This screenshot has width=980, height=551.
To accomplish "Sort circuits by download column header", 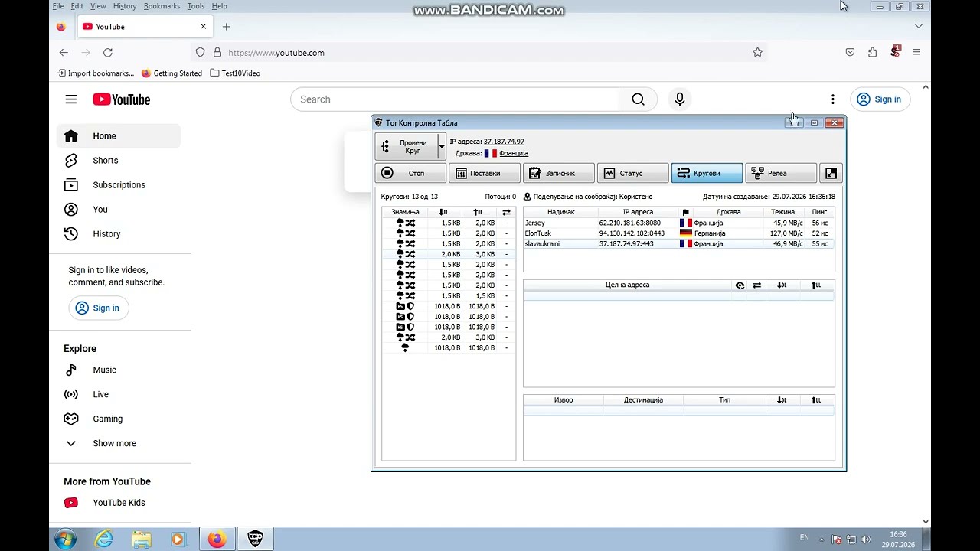I will point(444,212).
